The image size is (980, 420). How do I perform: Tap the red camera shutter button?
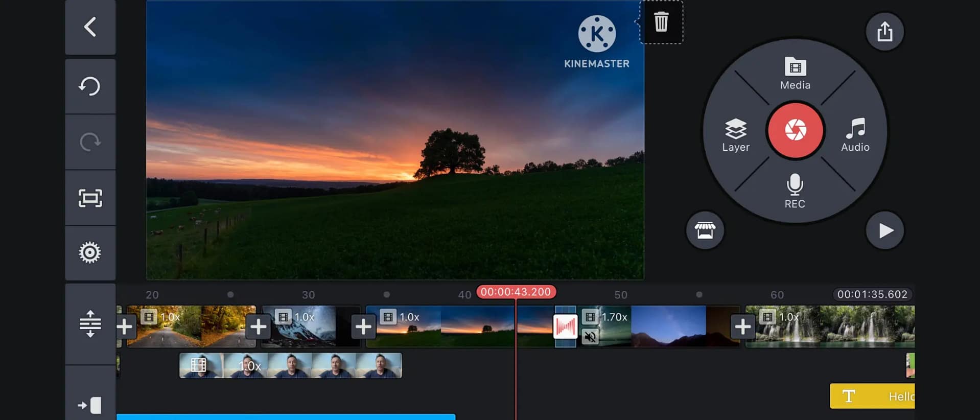point(795,130)
